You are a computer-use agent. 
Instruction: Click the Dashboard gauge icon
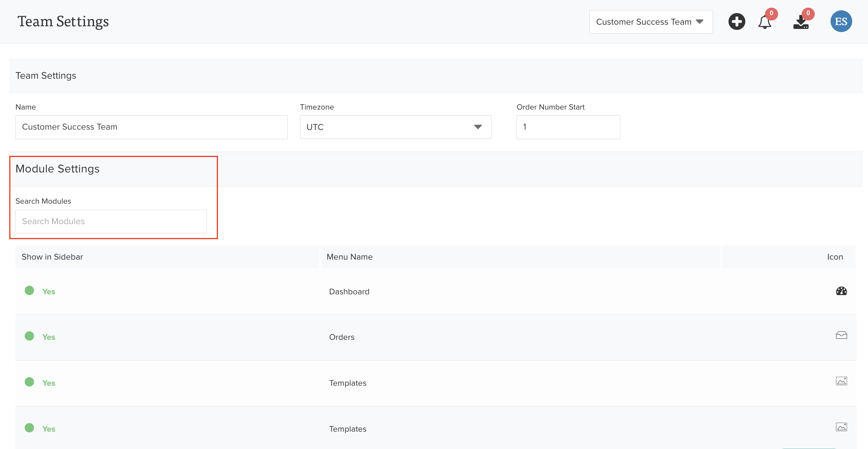tap(841, 291)
